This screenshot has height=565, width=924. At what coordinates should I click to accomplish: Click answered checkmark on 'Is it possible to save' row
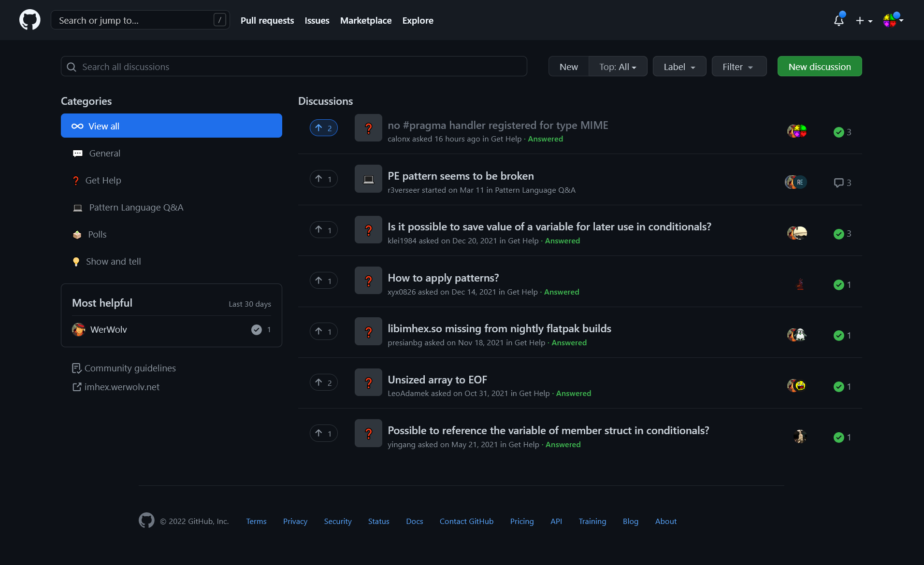[x=842, y=234]
